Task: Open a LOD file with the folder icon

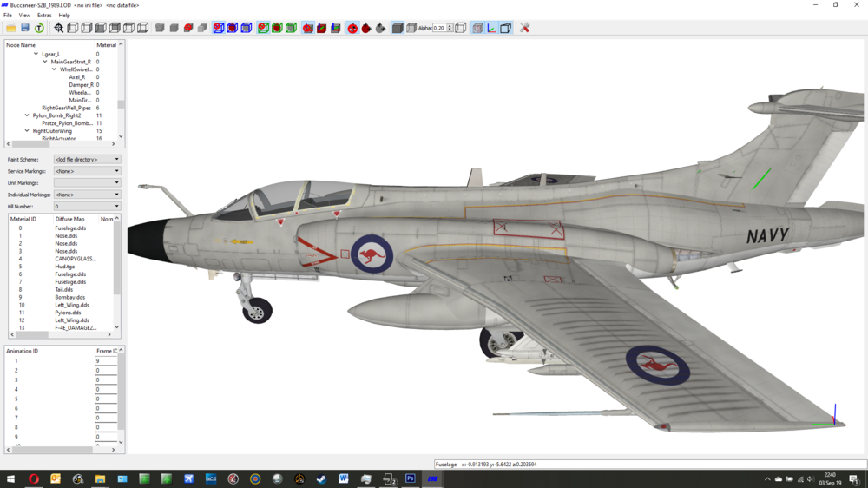Action: click(x=11, y=28)
